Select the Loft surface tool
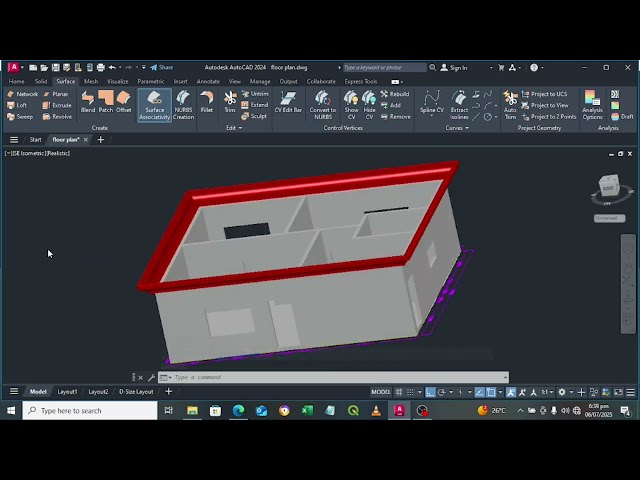This screenshot has width=640, height=480. pos(17,105)
